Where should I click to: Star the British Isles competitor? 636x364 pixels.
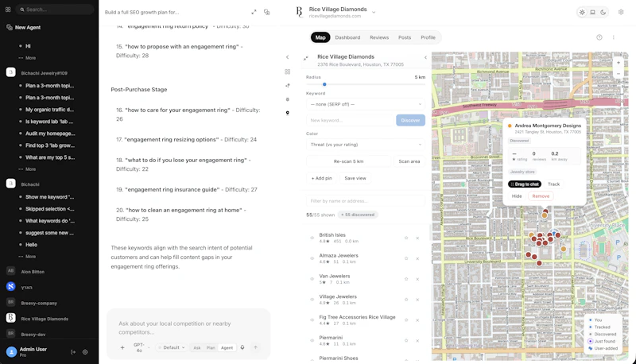point(406,238)
